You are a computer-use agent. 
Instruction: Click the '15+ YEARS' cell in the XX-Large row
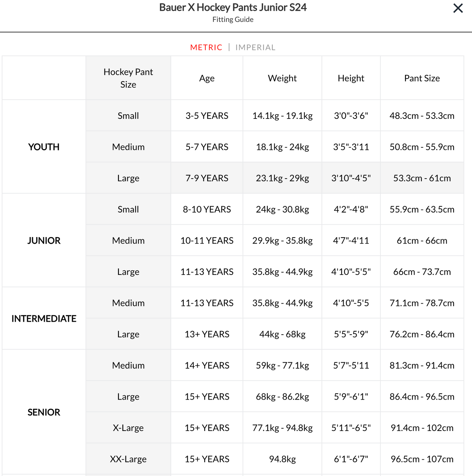pos(207,459)
